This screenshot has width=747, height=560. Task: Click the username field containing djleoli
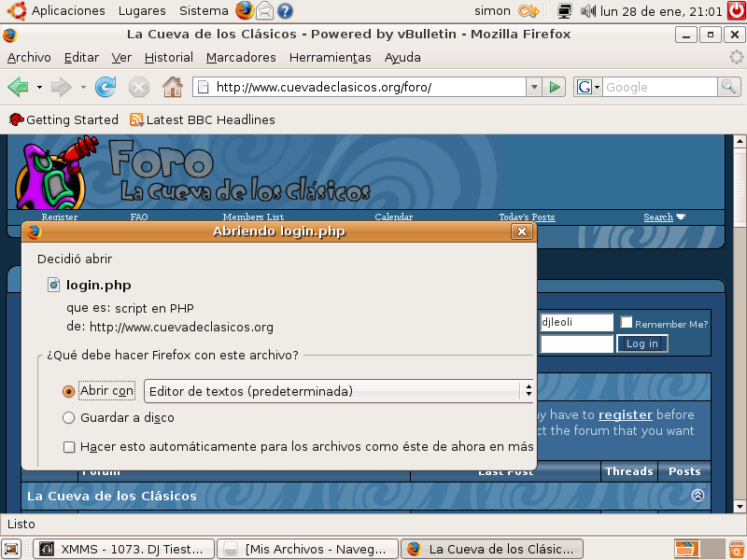coord(576,322)
